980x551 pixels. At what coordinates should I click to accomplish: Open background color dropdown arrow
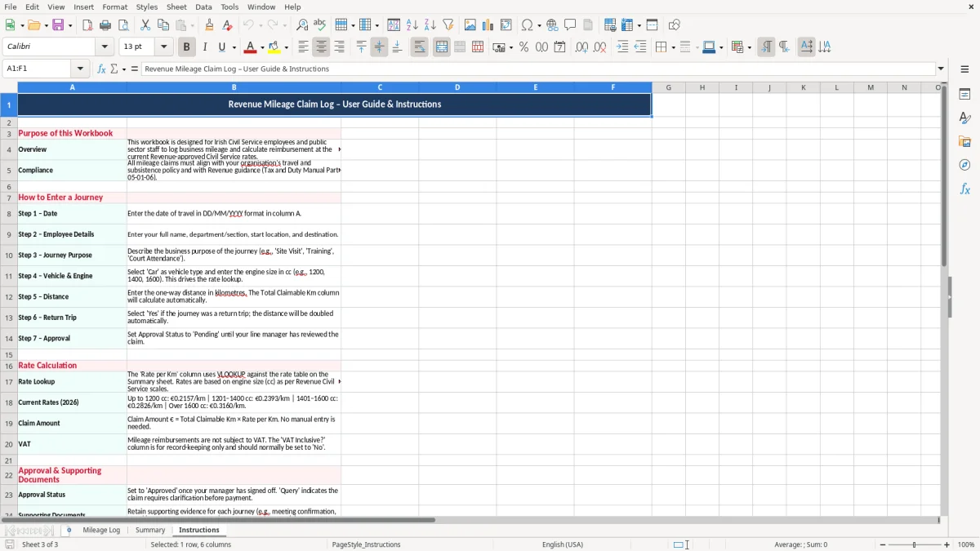(x=287, y=47)
